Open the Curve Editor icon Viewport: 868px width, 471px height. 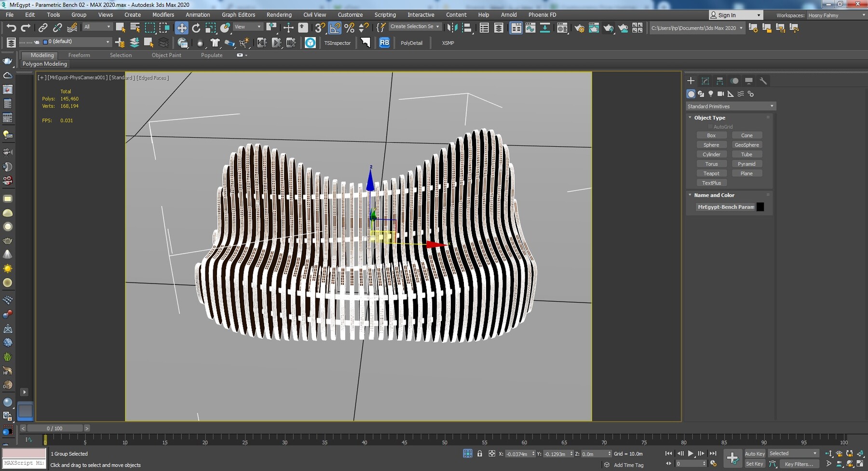[x=530, y=28]
